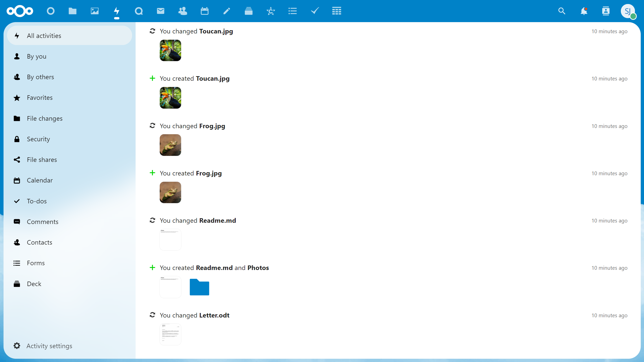
Task: Open the Calendar app from the top bar
Action: [205, 11]
